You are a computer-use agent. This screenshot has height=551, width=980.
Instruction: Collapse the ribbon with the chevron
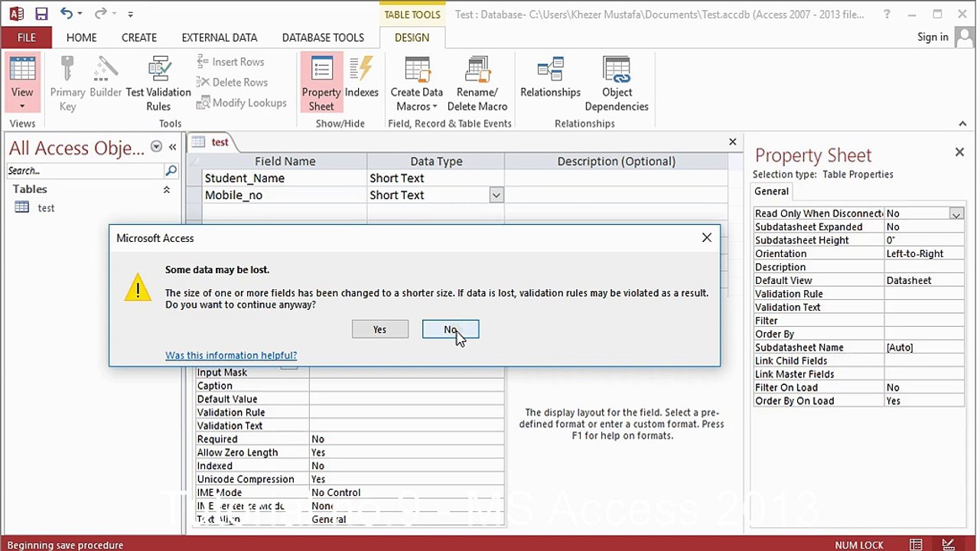coord(962,123)
